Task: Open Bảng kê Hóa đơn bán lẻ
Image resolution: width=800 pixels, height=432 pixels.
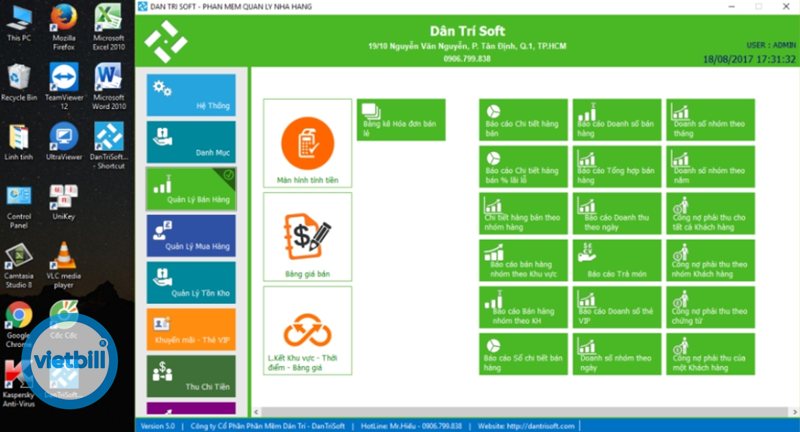Action: (401, 120)
